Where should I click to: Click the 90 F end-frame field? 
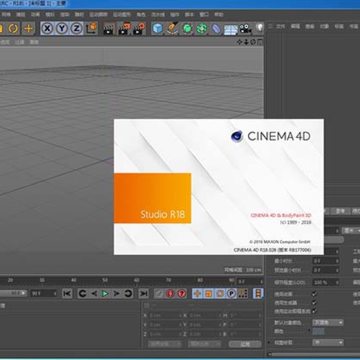(x=44, y=293)
